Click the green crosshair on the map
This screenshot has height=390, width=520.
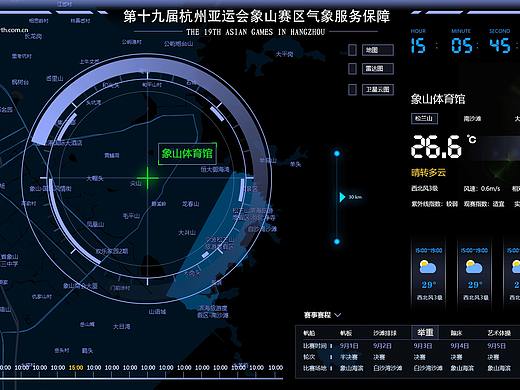coord(147,178)
